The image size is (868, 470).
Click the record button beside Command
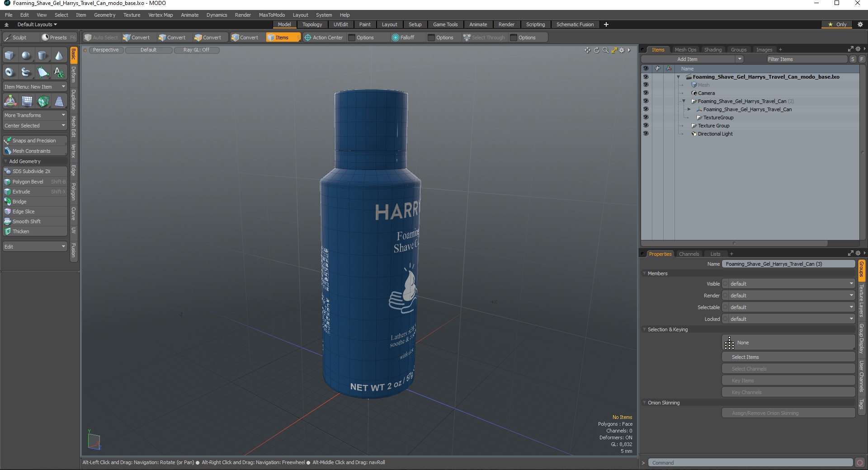pos(860,463)
